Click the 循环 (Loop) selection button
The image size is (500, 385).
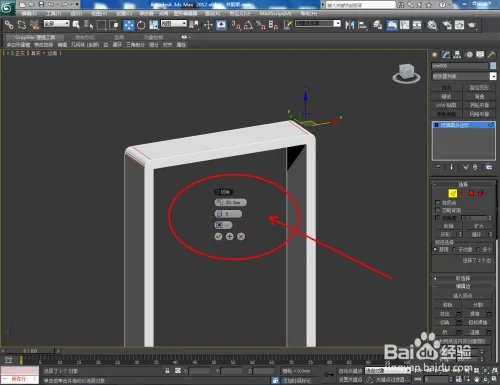tap(476, 234)
